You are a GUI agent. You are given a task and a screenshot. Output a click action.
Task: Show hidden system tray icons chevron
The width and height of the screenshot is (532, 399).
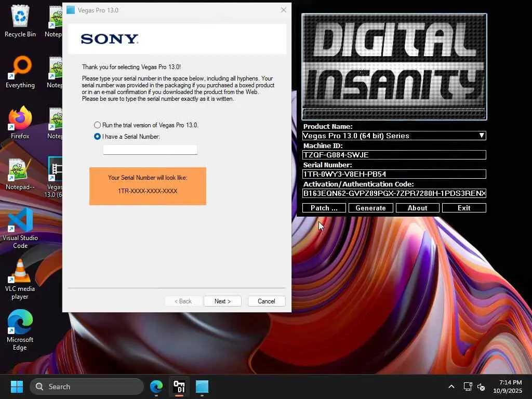pyautogui.click(x=451, y=387)
